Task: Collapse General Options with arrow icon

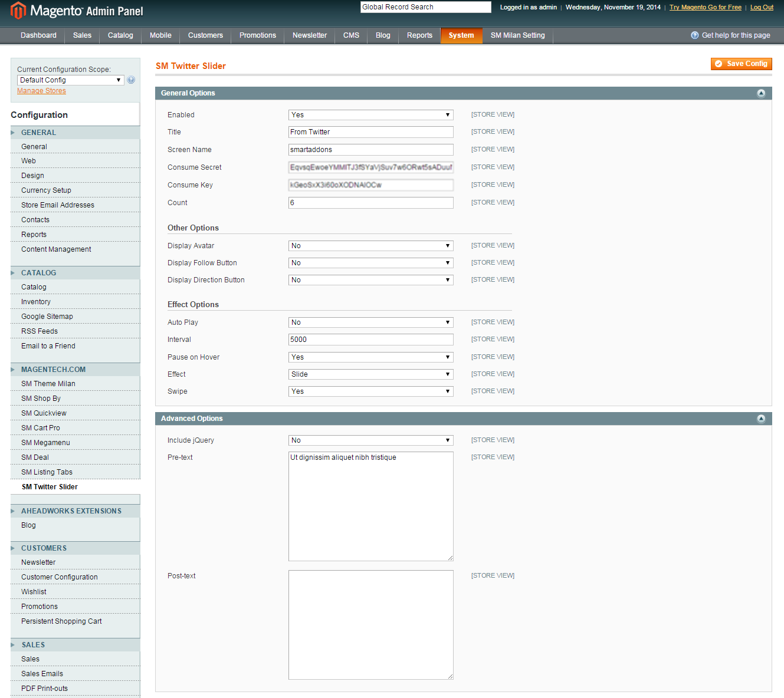Action: tap(761, 93)
